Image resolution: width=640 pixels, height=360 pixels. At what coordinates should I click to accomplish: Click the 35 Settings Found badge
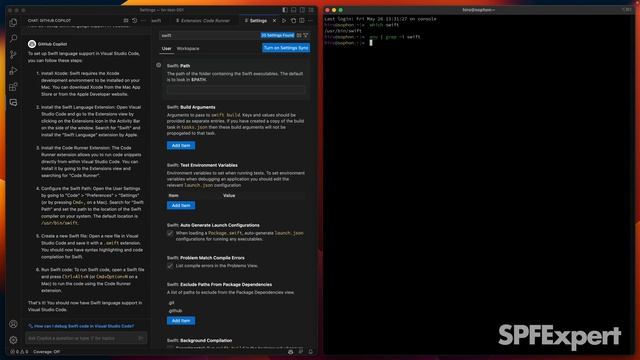coord(278,36)
